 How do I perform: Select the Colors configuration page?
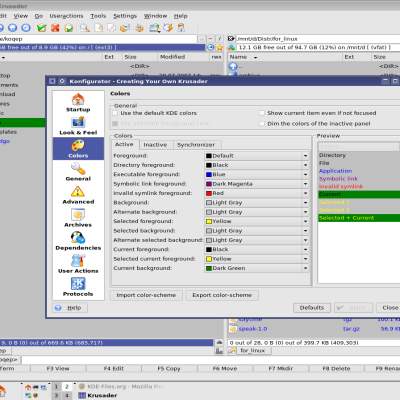click(x=78, y=149)
